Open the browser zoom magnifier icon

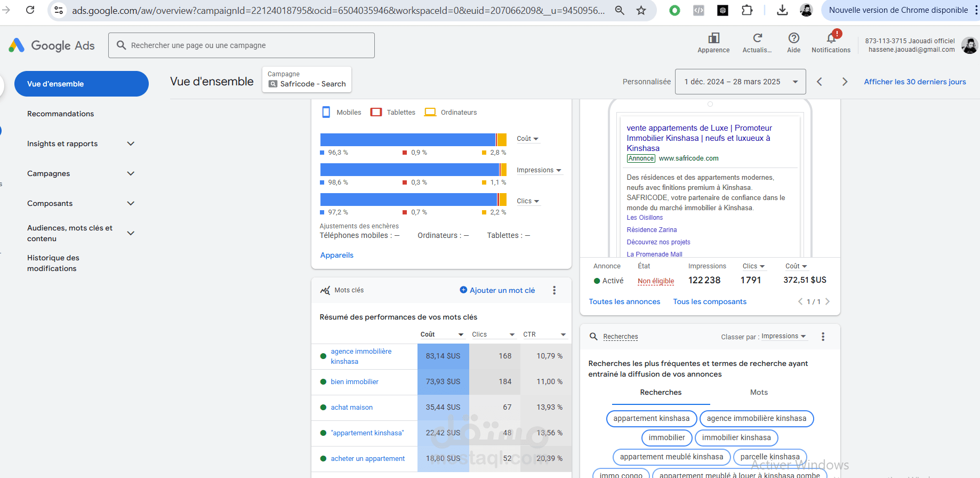point(620,10)
